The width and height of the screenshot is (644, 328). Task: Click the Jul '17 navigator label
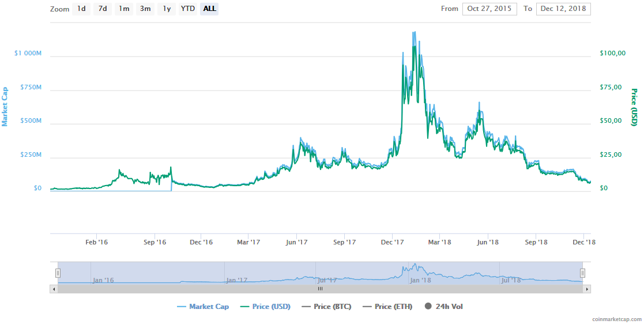327,280
